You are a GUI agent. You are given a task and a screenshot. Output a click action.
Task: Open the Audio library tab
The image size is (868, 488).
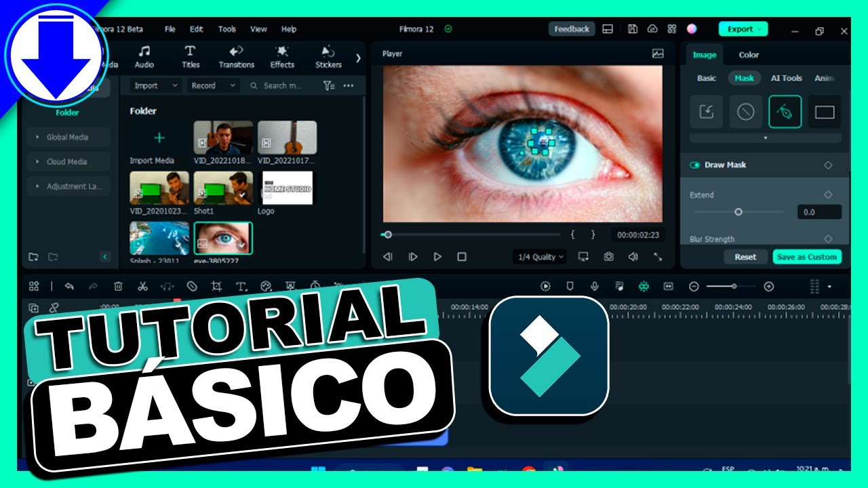click(144, 57)
